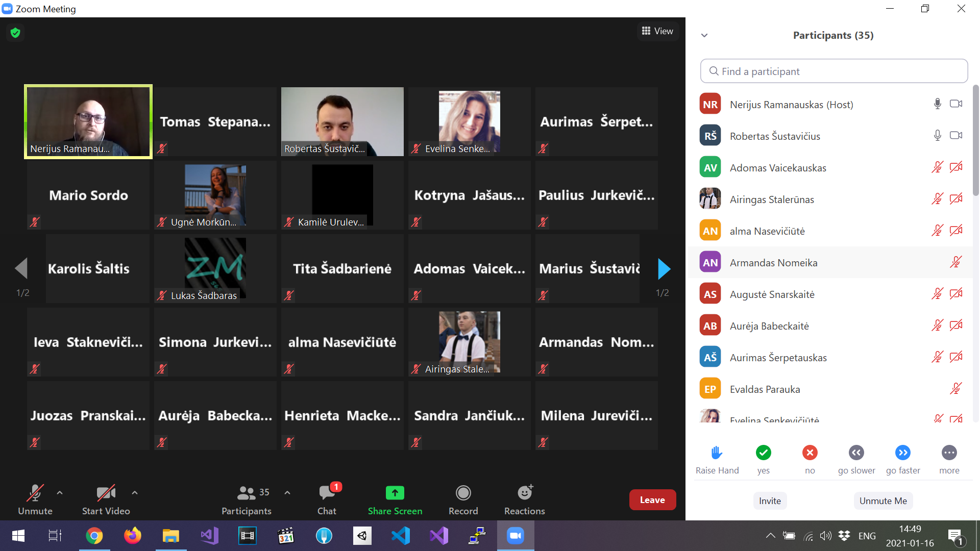Open the View layout menu
The width and height of the screenshot is (980, 551).
pyautogui.click(x=657, y=31)
